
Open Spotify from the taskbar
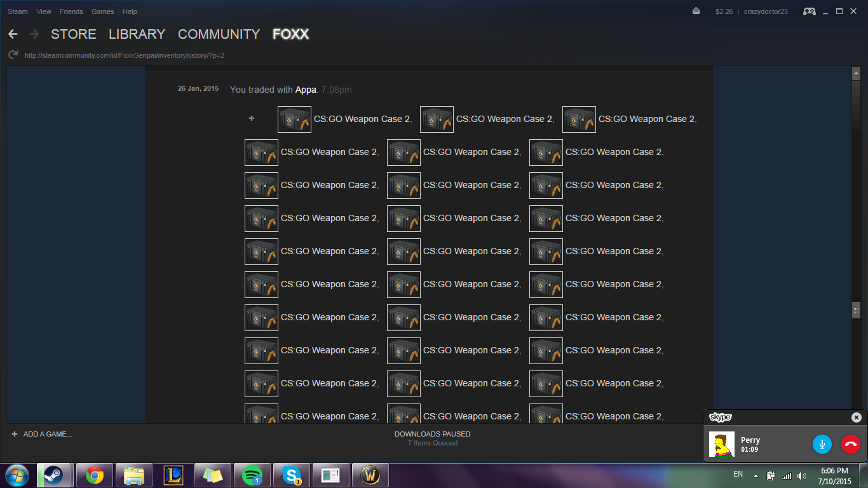click(x=252, y=475)
